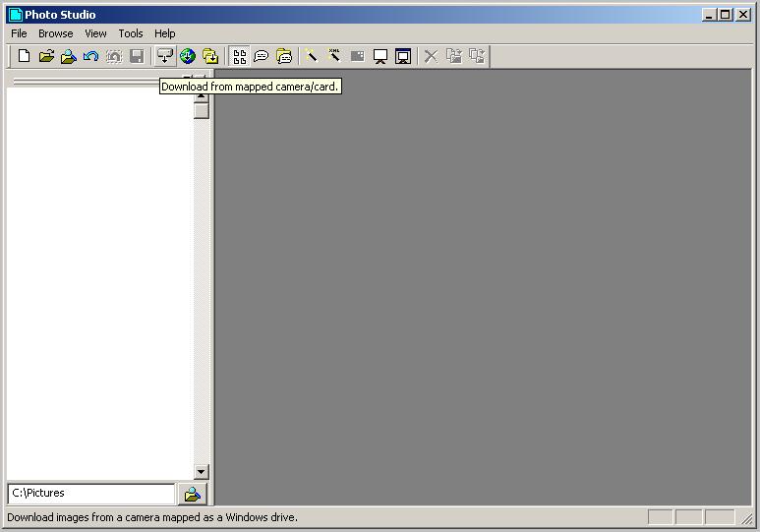760x532 pixels.
Task: Click the slideshow projector screen icon
Action: coord(380,56)
